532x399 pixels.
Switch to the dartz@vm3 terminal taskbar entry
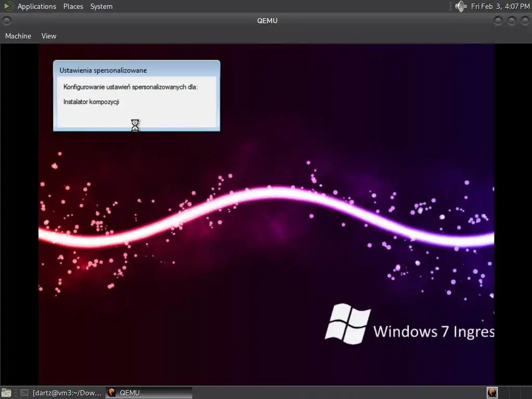(x=60, y=393)
